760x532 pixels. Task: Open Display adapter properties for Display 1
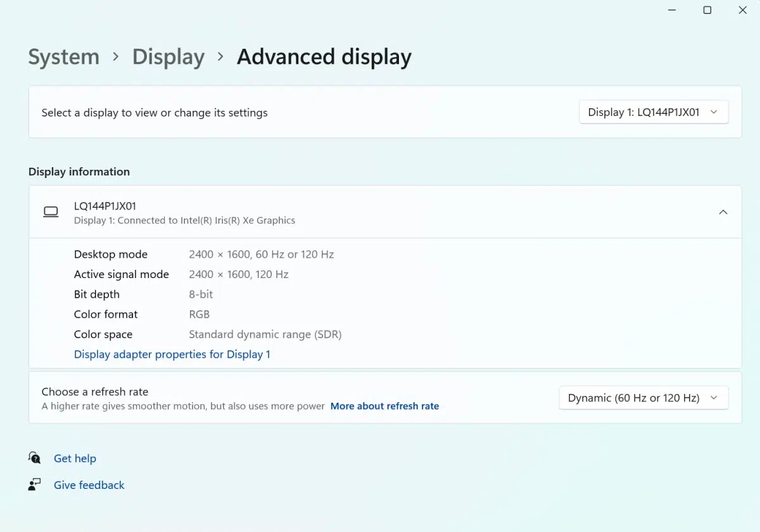172,354
